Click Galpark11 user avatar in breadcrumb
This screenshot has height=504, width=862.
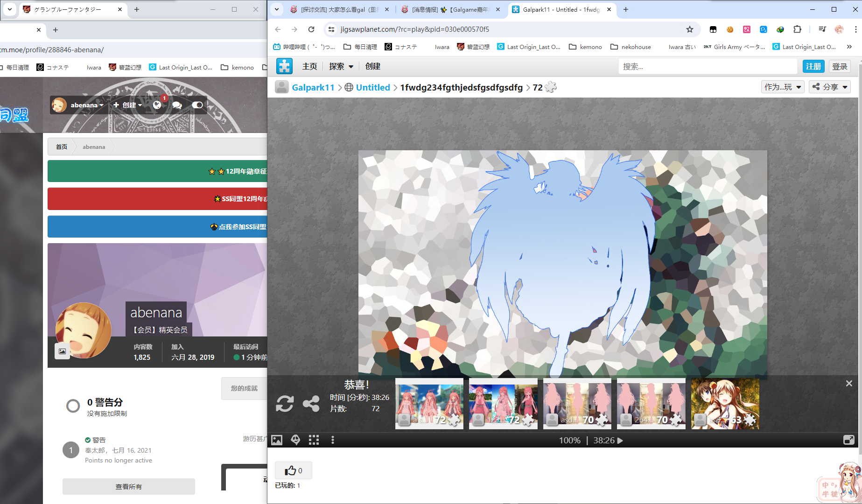[281, 87]
